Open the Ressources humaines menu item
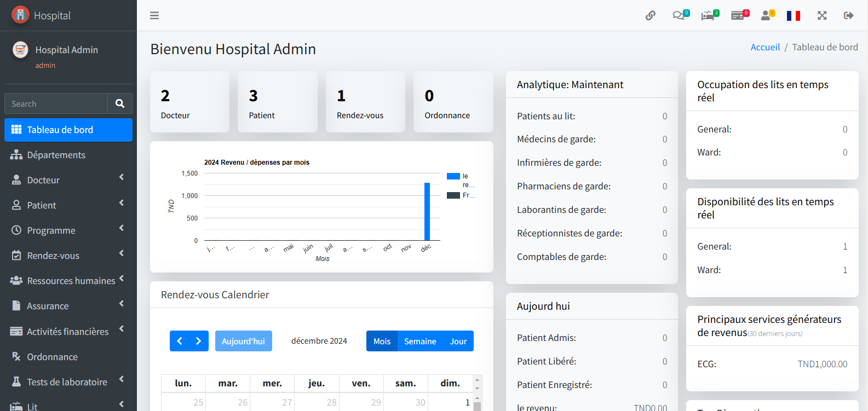This screenshot has height=411, width=868. click(x=68, y=281)
